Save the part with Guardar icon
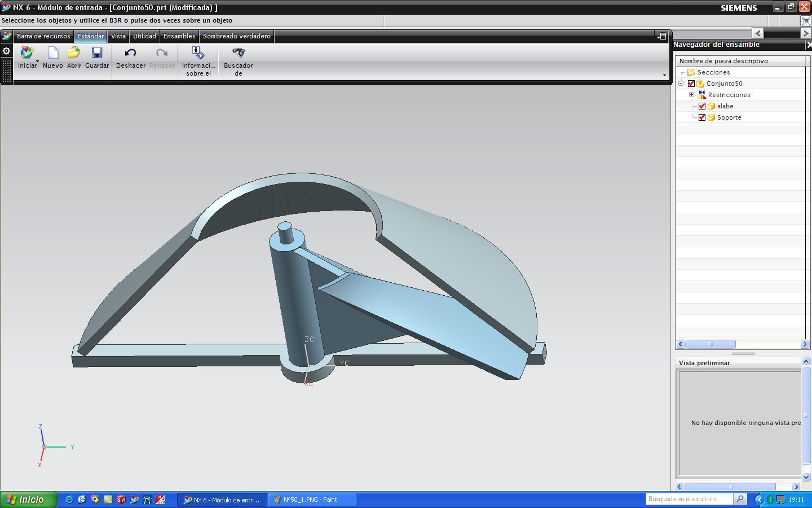812x508 pixels. tap(97, 52)
